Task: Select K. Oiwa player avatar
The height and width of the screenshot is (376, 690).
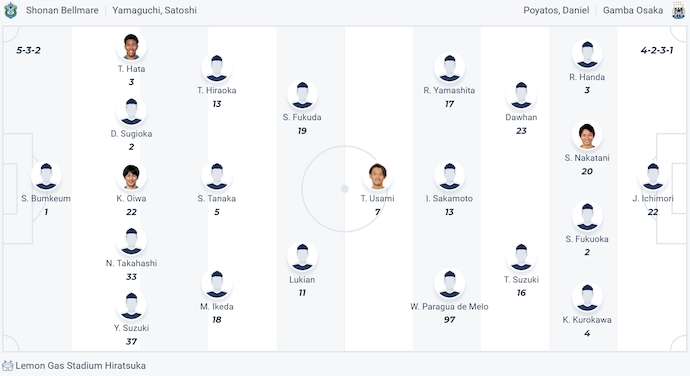Action: point(131,176)
